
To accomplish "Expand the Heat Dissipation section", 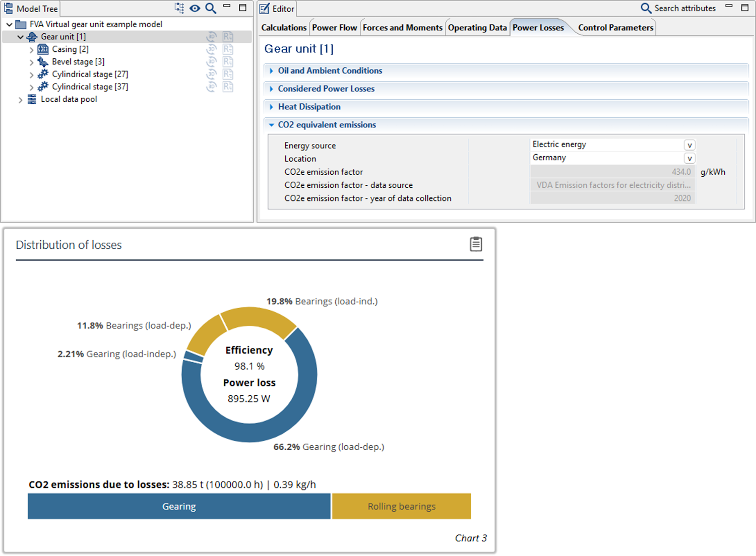I will [272, 107].
